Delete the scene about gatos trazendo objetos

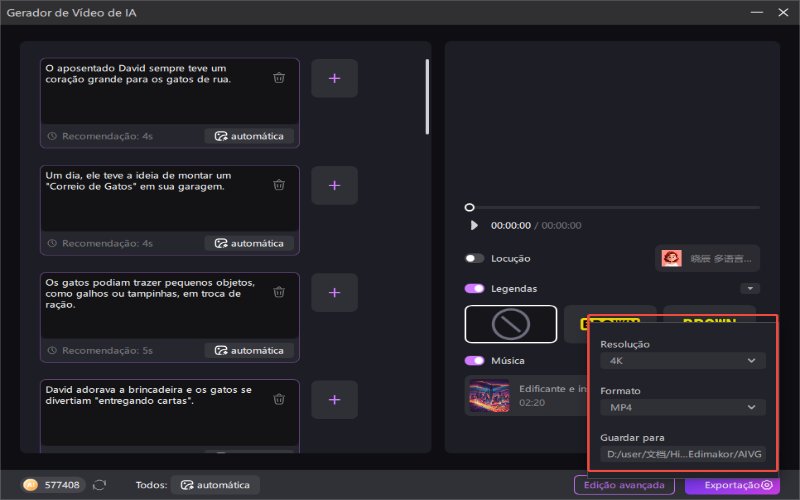point(279,292)
